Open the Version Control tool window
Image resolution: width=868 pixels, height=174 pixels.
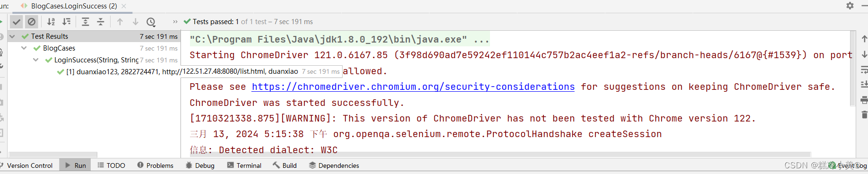[x=26, y=165]
